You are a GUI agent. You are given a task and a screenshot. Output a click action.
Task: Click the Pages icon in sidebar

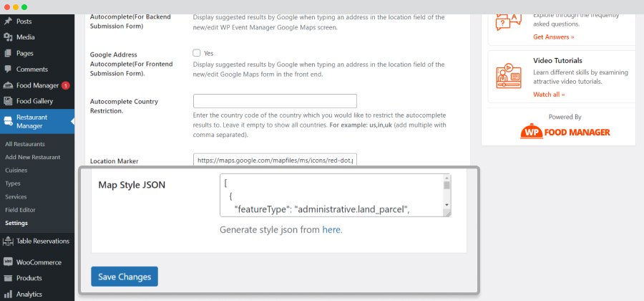[x=8, y=54]
